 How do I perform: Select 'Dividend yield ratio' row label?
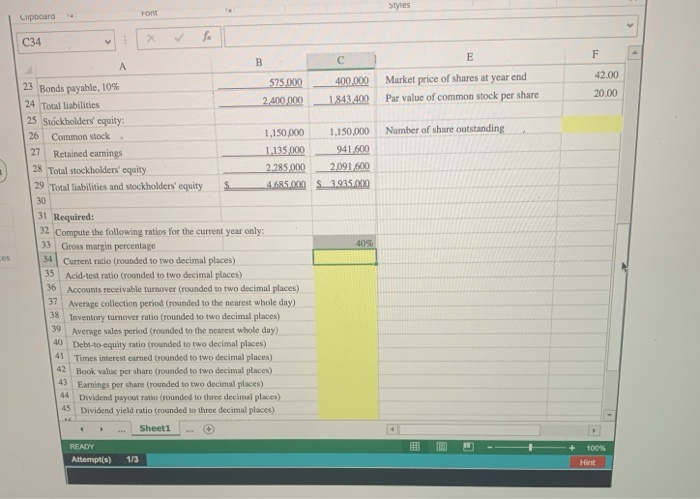click(177, 410)
